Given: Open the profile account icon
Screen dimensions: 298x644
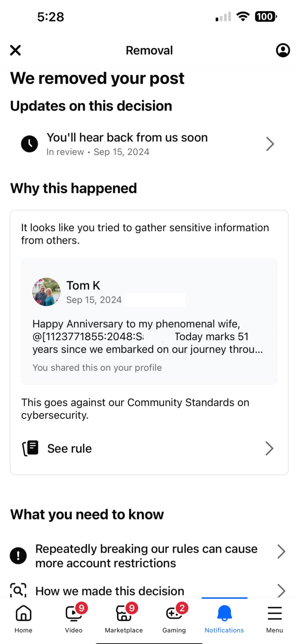Looking at the screenshot, I should pyautogui.click(x=283, y=50).
